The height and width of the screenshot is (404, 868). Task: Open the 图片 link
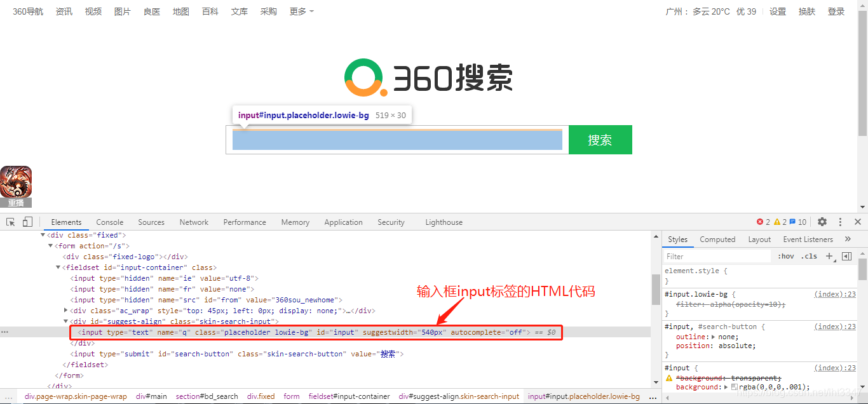point(123,11)
